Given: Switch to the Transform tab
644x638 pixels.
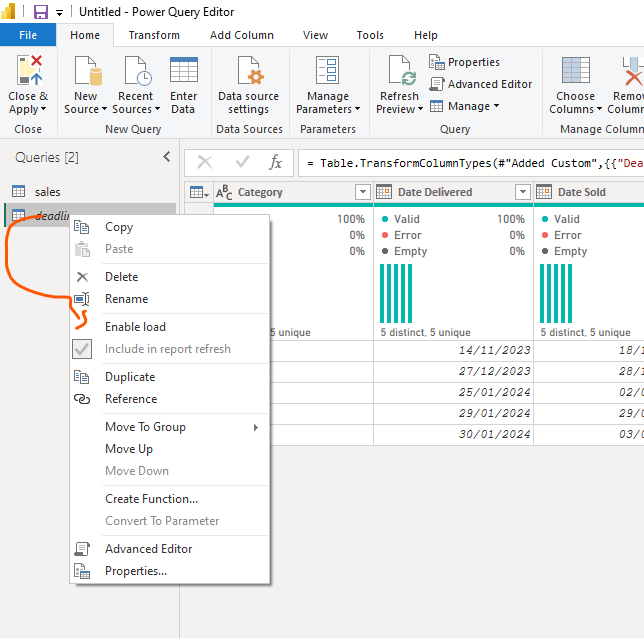Looking at the screenshot, I should click(x=154, y=35).
